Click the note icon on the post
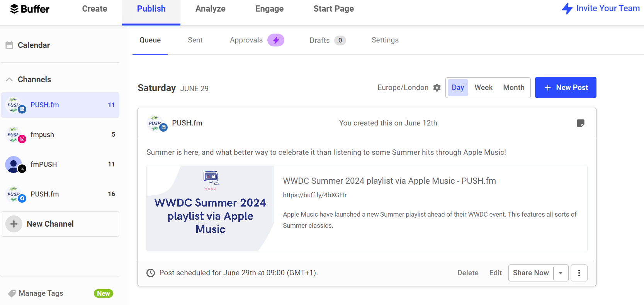644x305 pixels. pos(580,123)
